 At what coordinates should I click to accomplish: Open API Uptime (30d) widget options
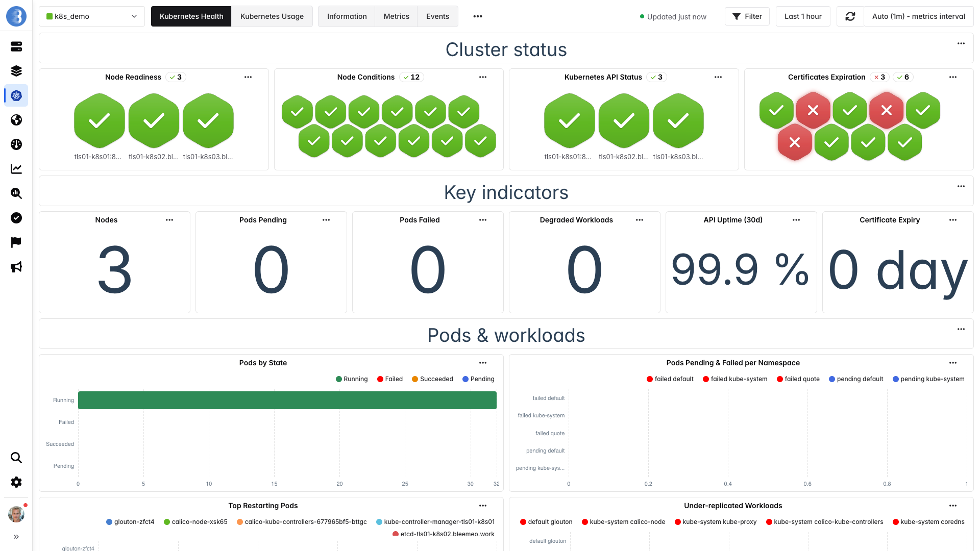[796, 220]
